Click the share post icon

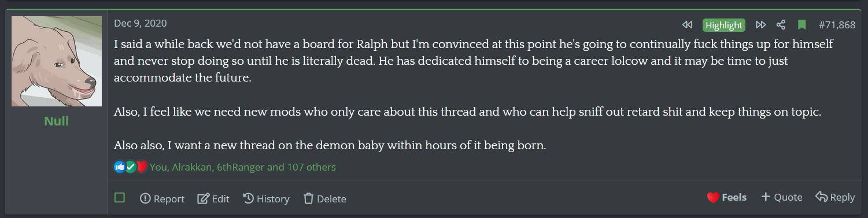(x=781, y=25)
